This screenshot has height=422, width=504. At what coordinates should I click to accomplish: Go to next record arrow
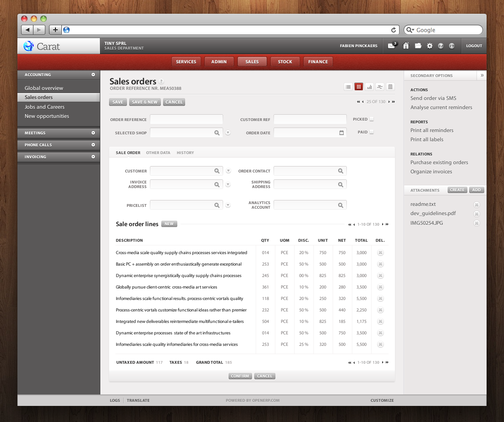(x=389, y=102)
